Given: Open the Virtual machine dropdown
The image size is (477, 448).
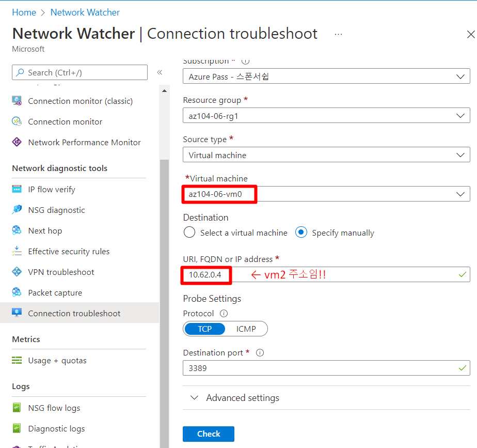Looking at the screenshot, I should (x=326, y=194).
